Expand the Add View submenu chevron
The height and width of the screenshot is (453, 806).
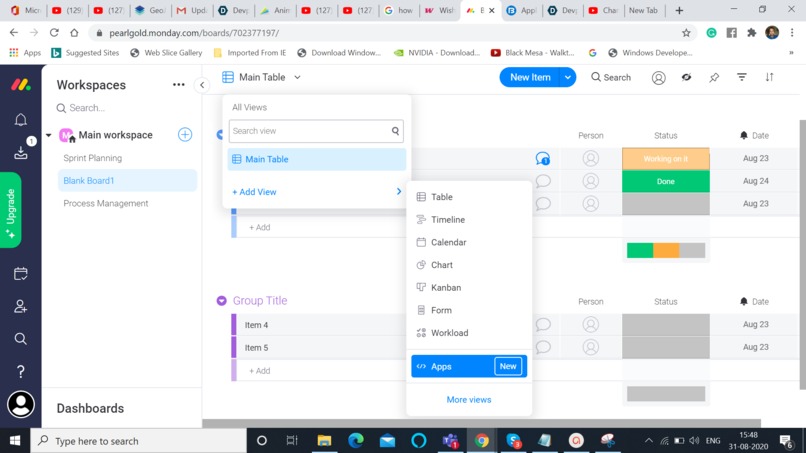pyautogui.click(x=399, y=191)
